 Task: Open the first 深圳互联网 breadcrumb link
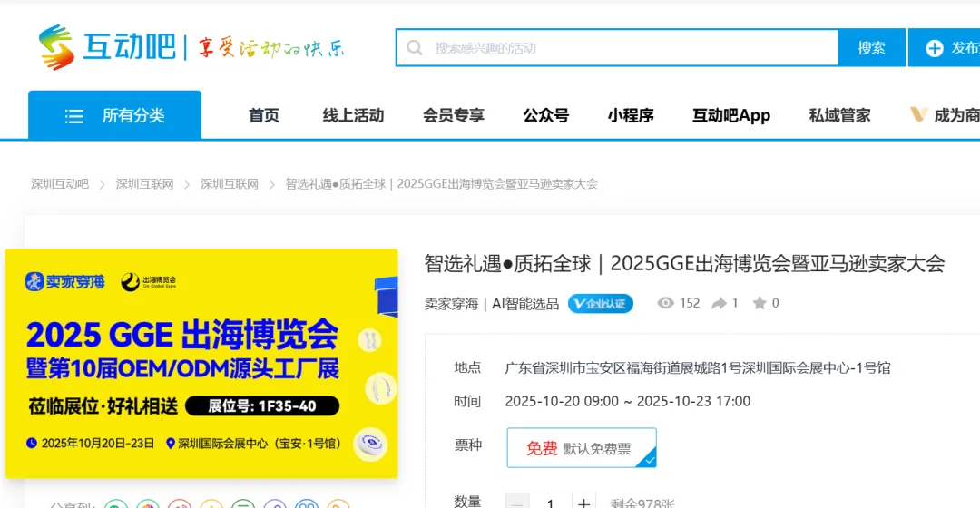pyautogui.click(x=144, y=184)
